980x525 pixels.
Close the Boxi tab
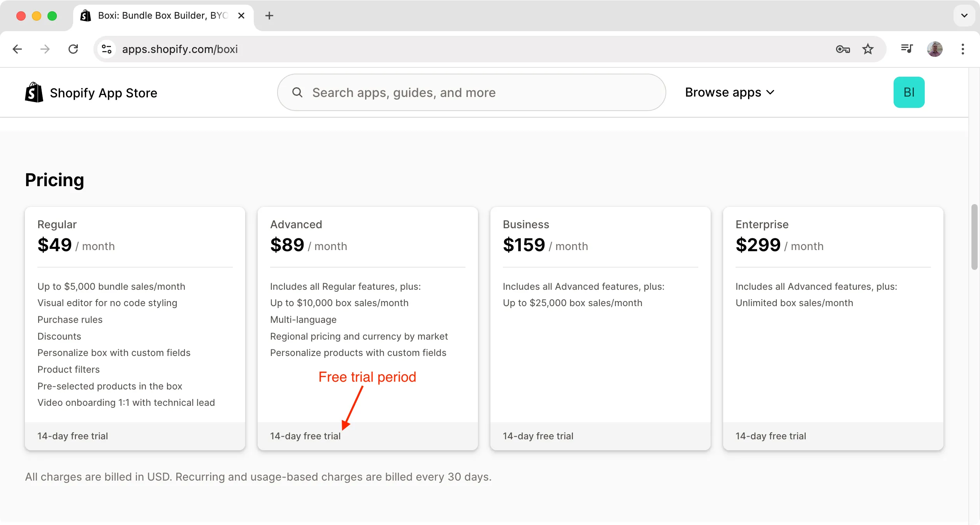(241, 16)
